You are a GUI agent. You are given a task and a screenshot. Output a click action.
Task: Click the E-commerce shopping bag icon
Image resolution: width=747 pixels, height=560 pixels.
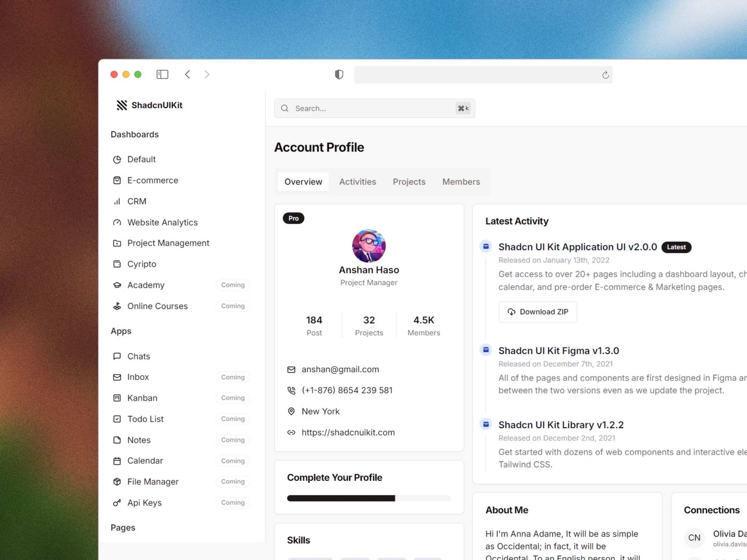click(117, 180)
